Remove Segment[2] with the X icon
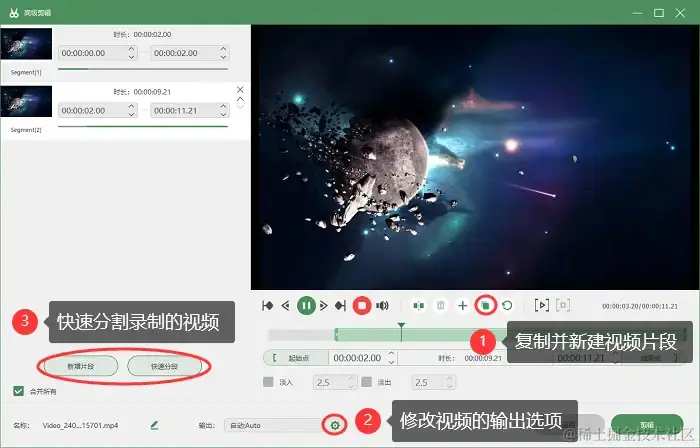Screen dimensions: 700x448 point(240,90)
